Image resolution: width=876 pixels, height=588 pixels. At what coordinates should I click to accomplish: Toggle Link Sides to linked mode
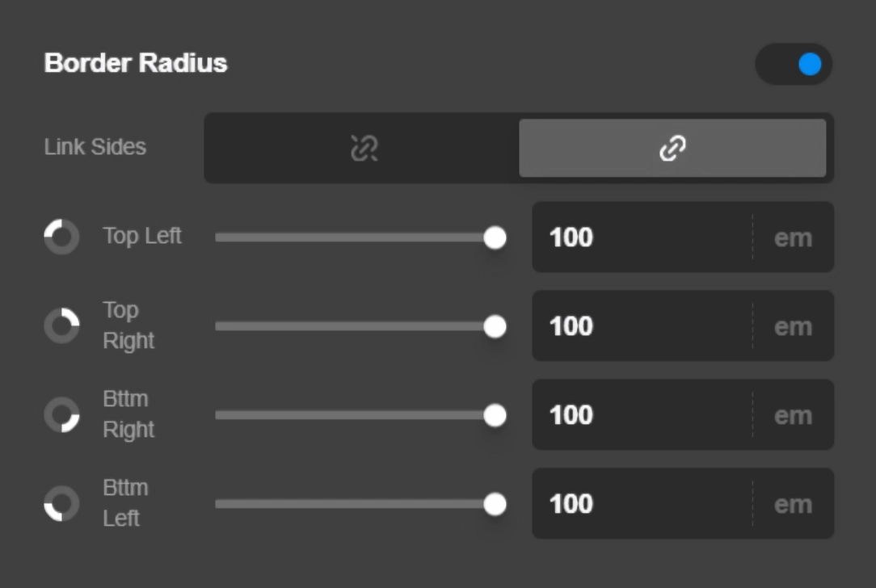673,148
